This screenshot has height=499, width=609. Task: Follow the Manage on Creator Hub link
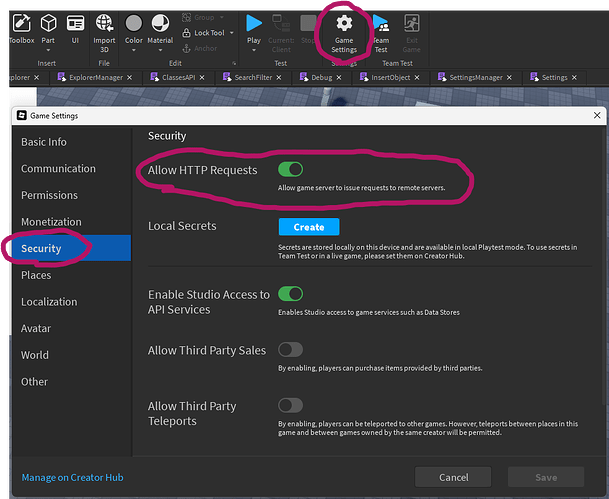tap(72, 477)
